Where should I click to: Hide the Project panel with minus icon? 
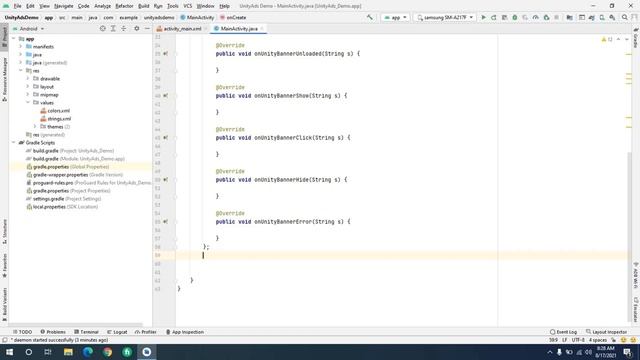point(147,29)
